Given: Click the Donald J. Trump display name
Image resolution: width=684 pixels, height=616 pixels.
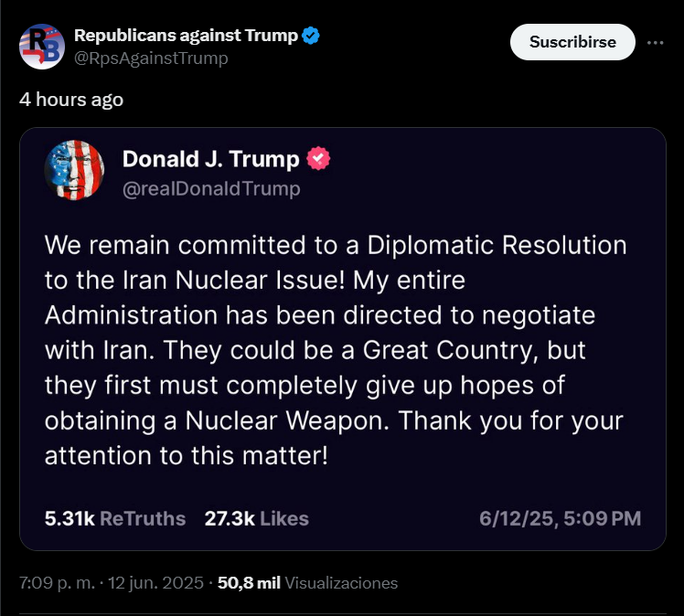Looking at the screenshot, I should click(x=210, y=159).
